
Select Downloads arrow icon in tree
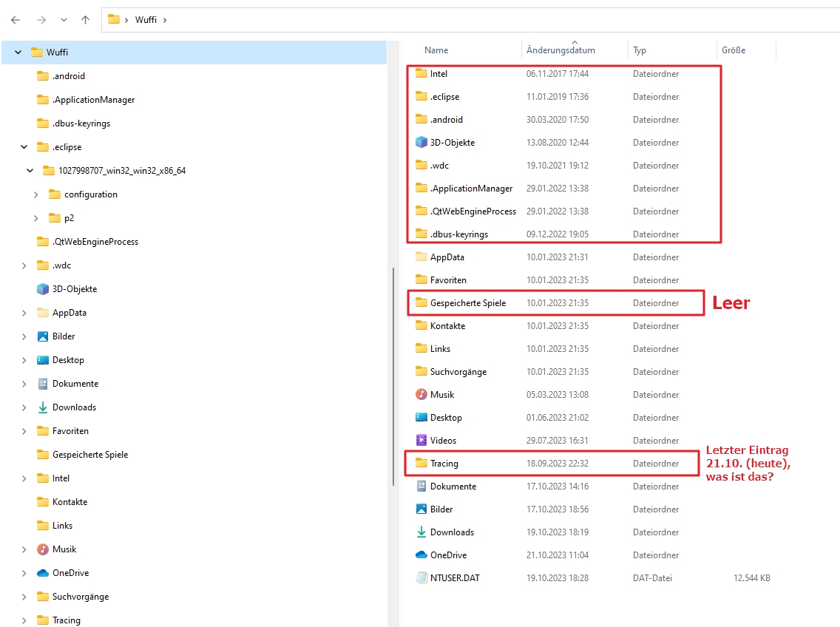tap(43, 407)
